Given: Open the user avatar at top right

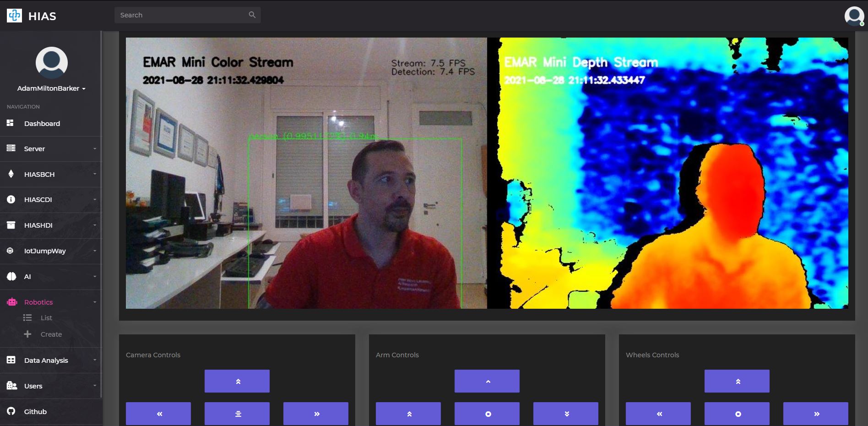Looking at the screenshot, I should coord(854,16).
